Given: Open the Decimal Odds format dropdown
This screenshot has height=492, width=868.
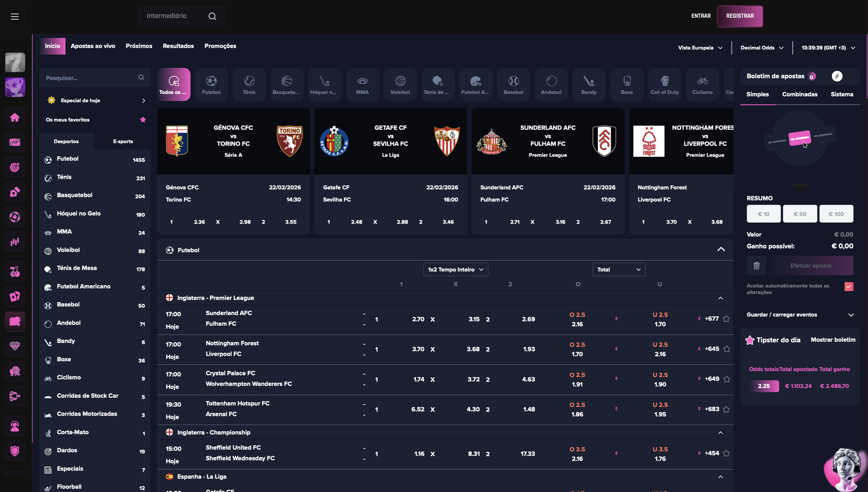Looking at the screenshot, I should point(762,48).
